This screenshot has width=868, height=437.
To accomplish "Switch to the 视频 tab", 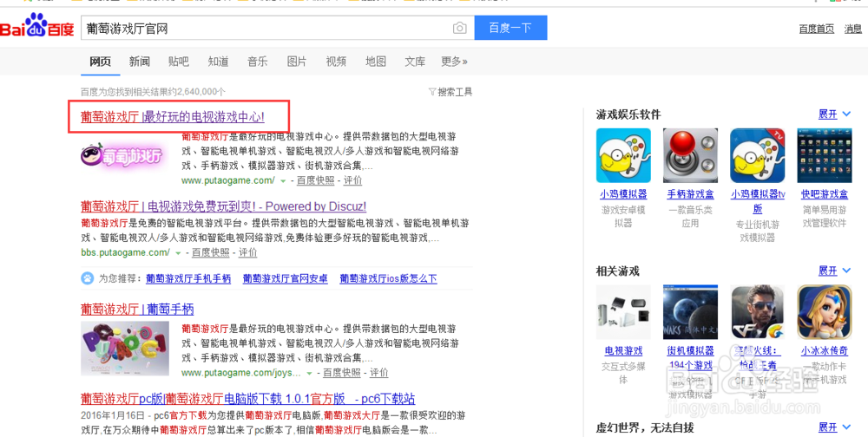I will click(x=336, y=62).
